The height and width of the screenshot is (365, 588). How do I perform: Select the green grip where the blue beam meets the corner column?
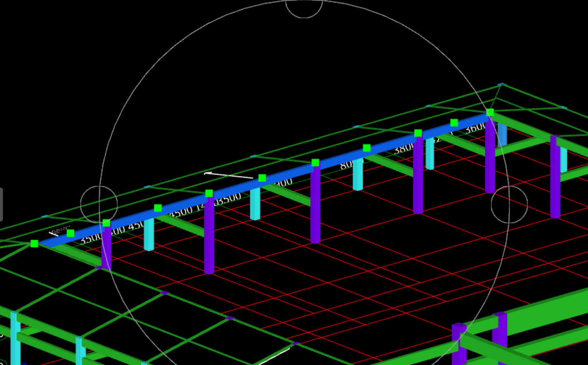pos(490,112)
